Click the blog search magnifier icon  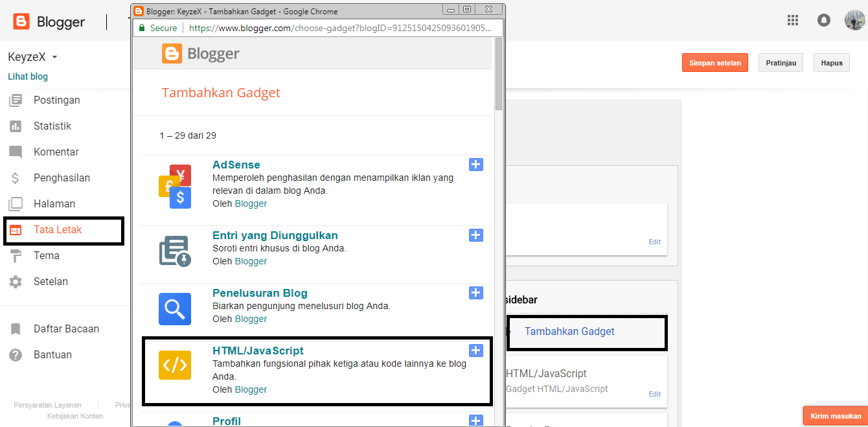[x=175, y=309]
